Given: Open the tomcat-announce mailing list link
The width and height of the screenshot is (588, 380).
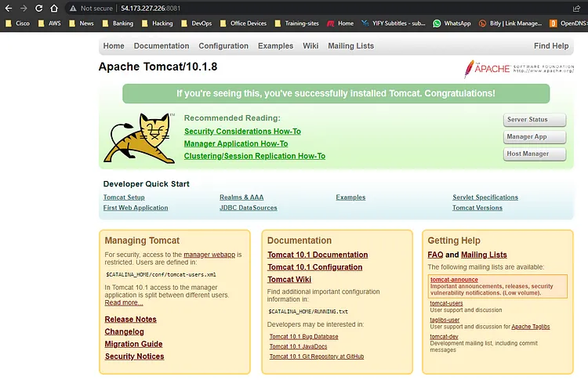Looking at the screenshot, I should (454, 280).
